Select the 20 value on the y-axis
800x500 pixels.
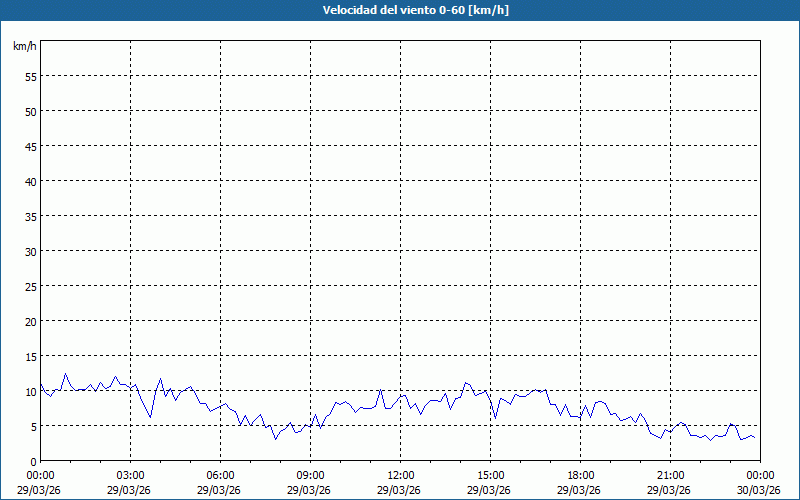tap(30, 321)
